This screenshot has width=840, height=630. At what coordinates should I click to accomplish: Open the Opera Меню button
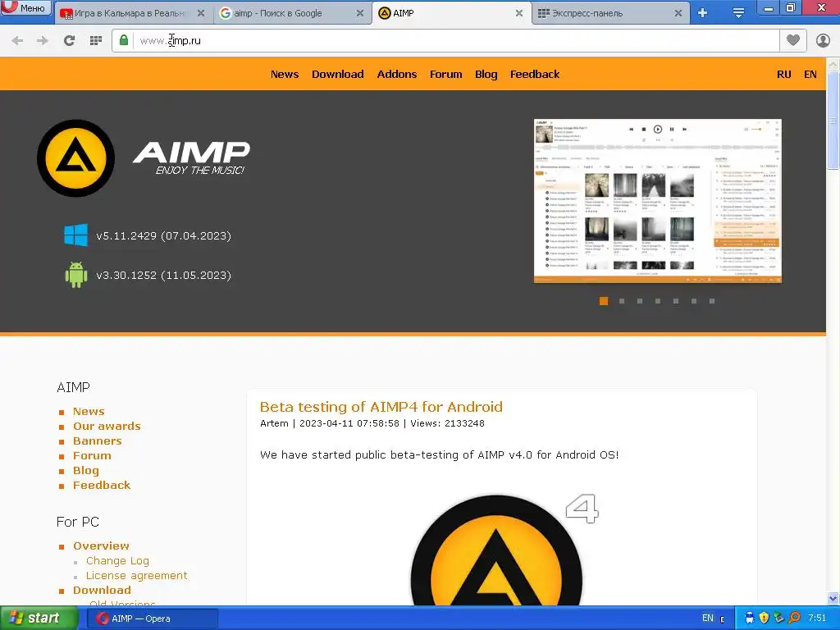(x=25, y=8)
